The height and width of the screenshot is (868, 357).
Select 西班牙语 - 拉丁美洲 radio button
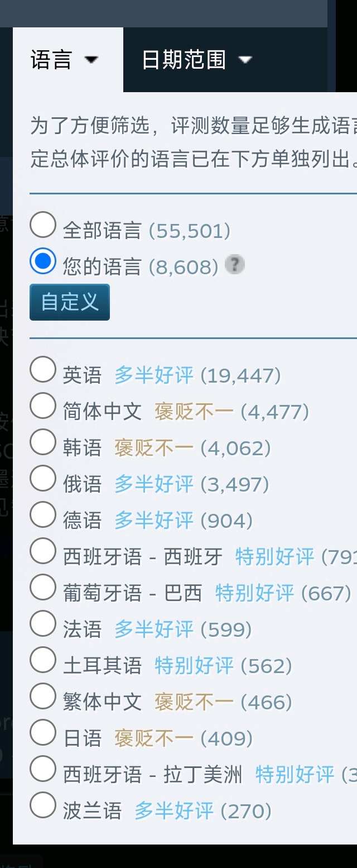point(43,769)
